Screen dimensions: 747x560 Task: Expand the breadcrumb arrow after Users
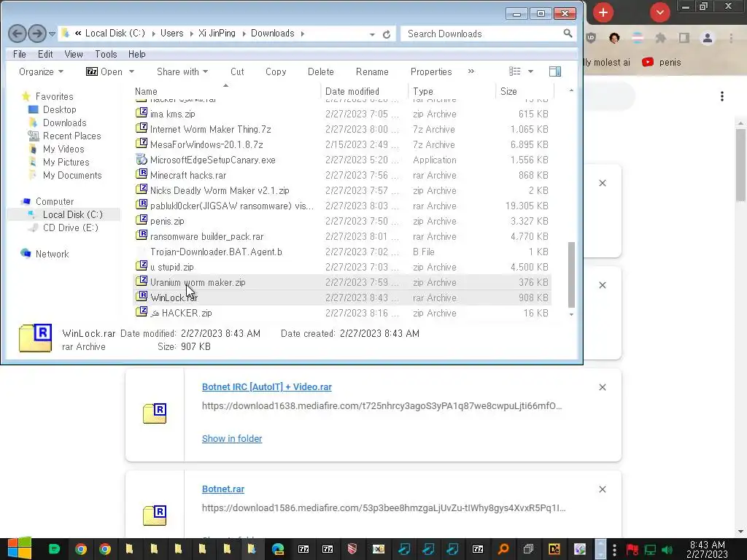point(192,34)
